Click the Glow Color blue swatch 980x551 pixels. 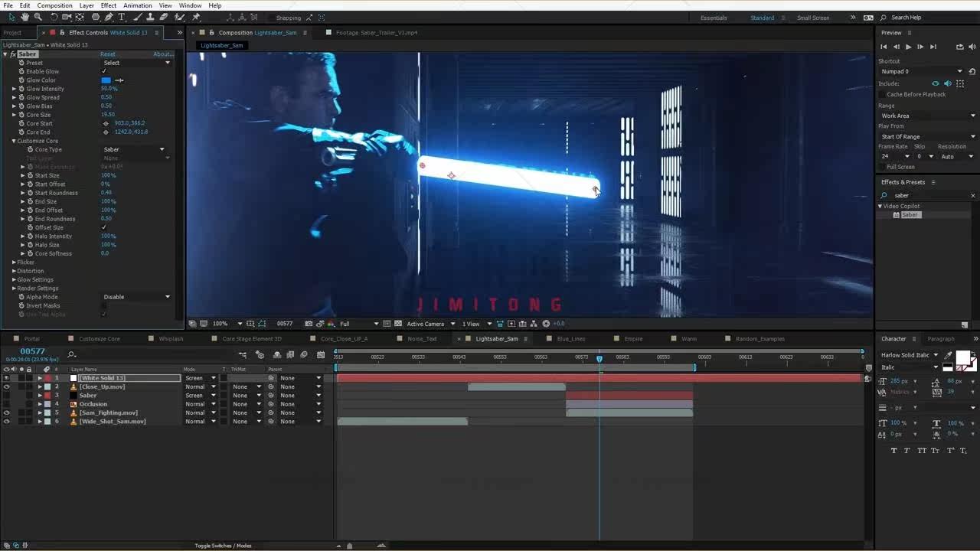pyautogui.click(x=106, y=80)
